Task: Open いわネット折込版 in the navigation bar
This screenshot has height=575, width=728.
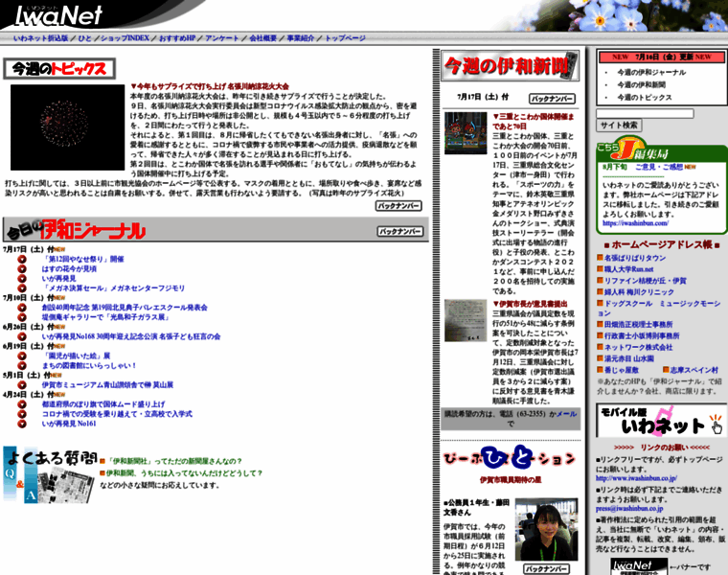Action: coord(41,38)
